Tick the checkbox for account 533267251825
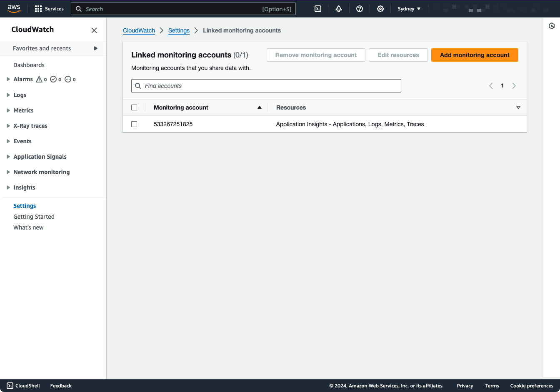 pos(134,124)
